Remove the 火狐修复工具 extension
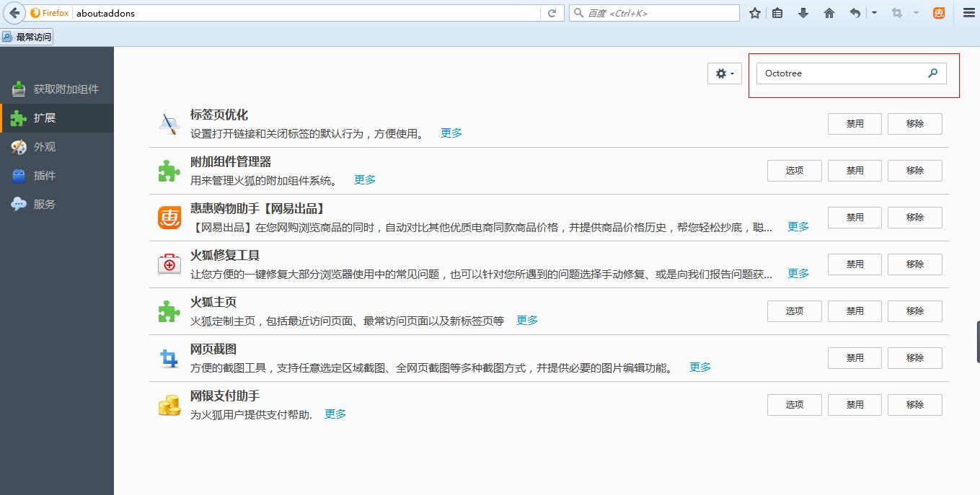Image resolution: width=980 pixels, height=495 pixels. point(915,264)
